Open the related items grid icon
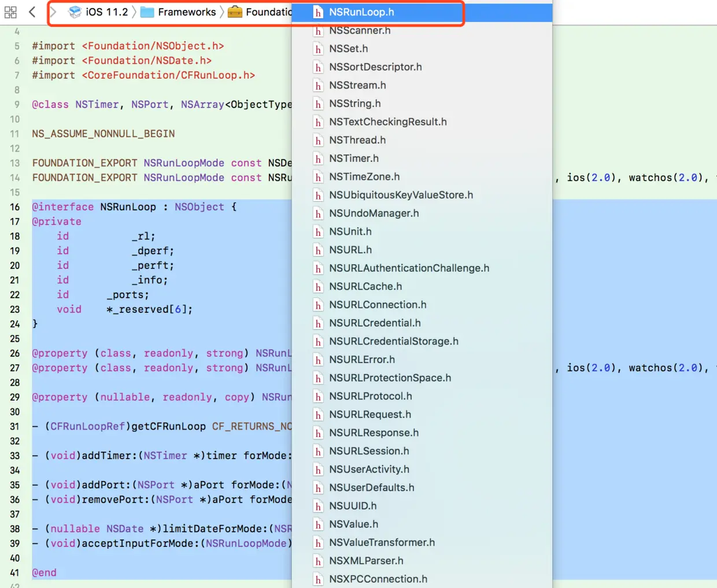The width and height of the screenshot is (717, 588). pyautogui.click(x=10, y=12)
